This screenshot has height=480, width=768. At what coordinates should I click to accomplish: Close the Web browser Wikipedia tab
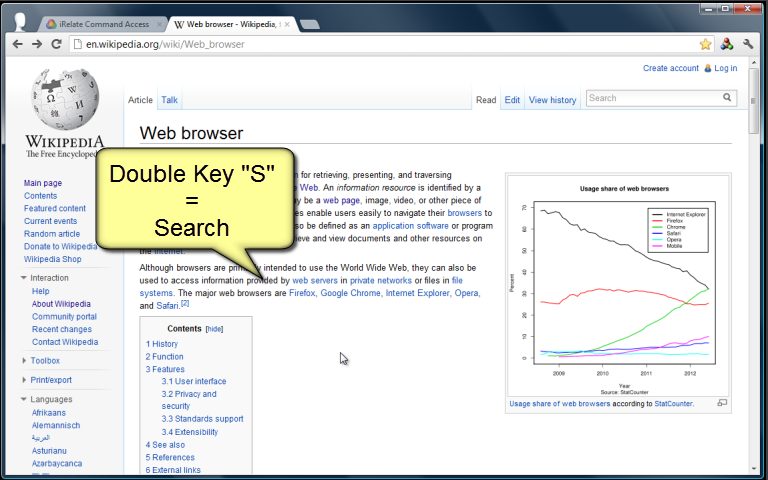pos(287,24)
